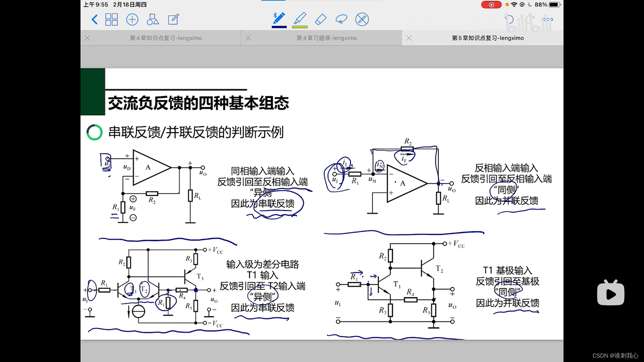Open the three-dots more options menu

click(547, 19)
